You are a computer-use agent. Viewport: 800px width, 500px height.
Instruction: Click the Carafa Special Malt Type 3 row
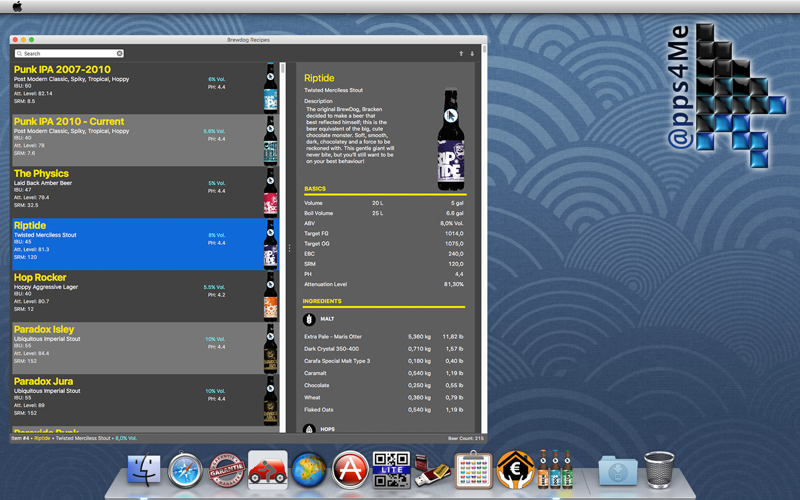[384, 361]
